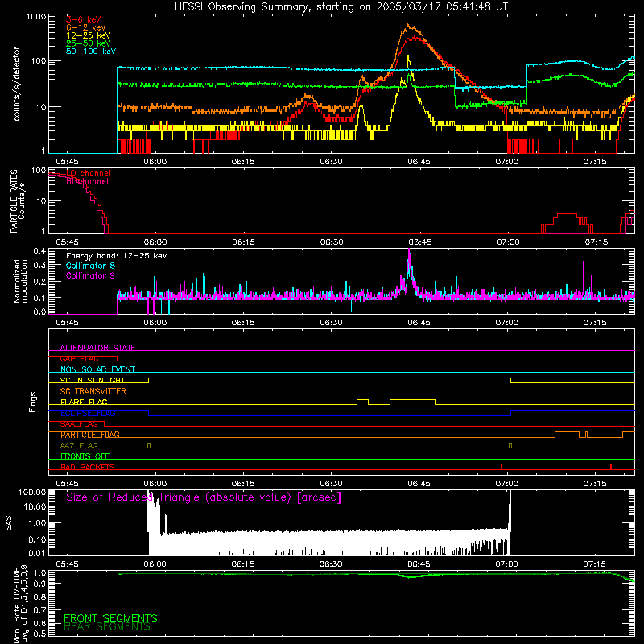
Task: Click the HI channel legend label
Action: point(87,182)
